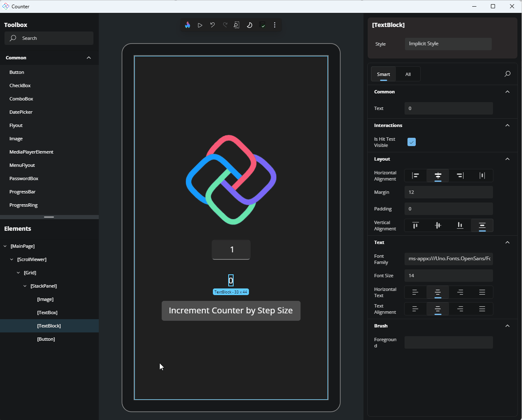Select the Button node in Elements tree

46,339
